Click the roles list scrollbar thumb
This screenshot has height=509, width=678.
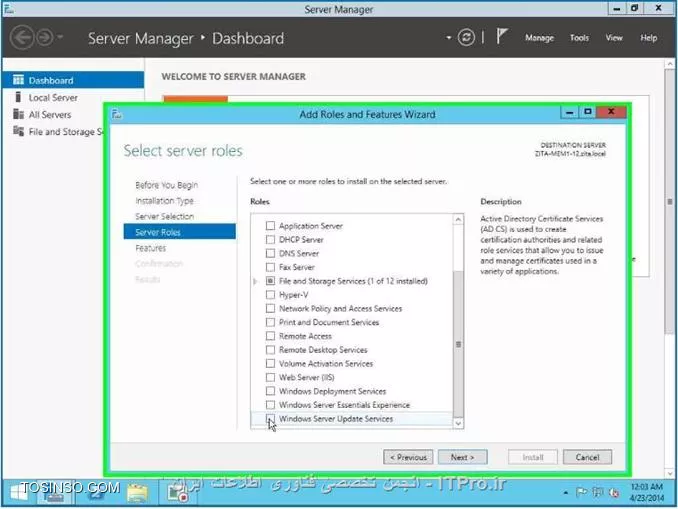click(458, 344)
